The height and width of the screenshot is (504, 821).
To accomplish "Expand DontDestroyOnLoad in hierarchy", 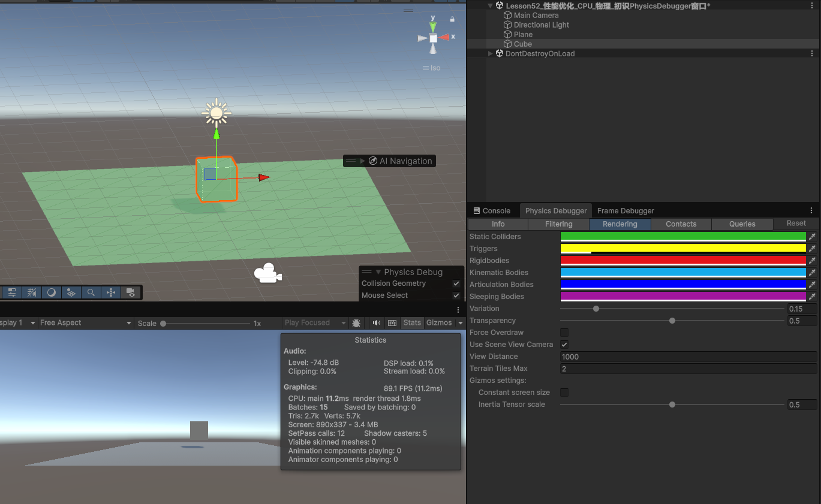I will tap(491, 53).
